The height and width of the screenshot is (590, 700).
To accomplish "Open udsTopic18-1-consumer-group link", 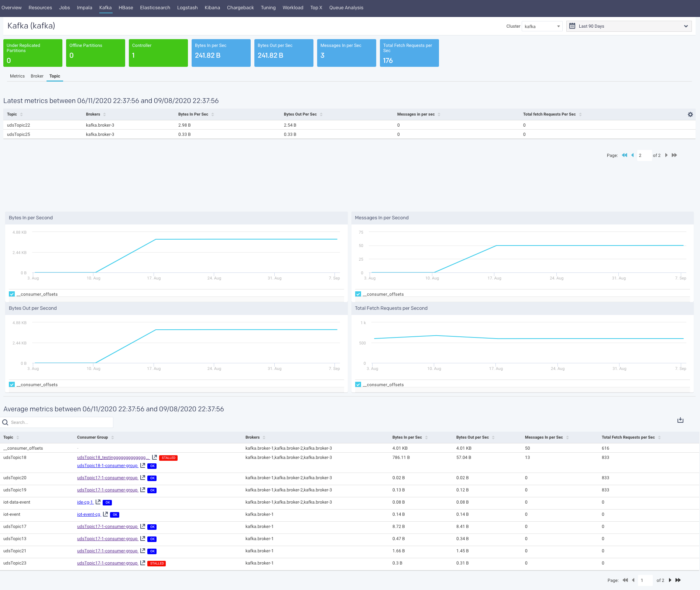I will point(107,466).
